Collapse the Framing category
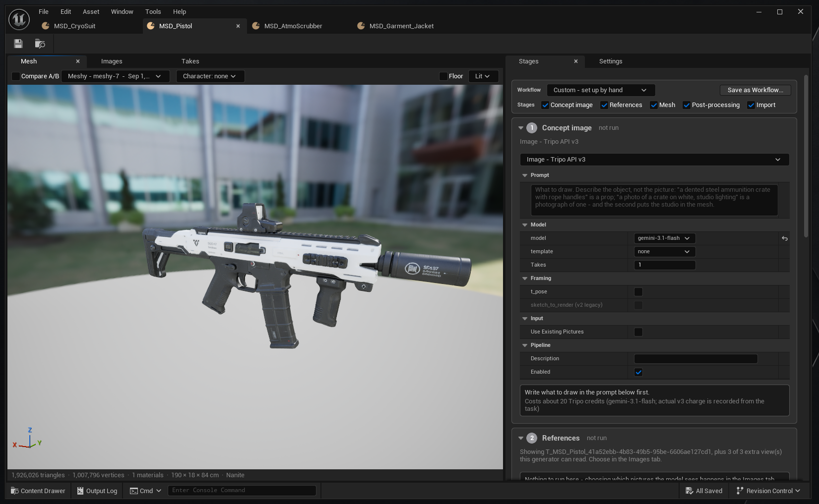The height and width of the screenshot is (504, 819). [525, 279]
